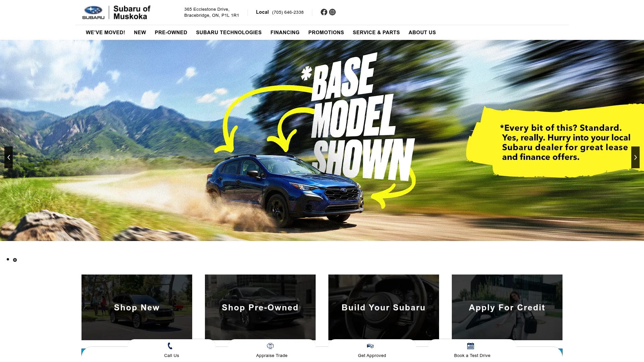This screenshot has width=644, height=362.
Task: Advance to next banner slide arrow
Action: point(635,157)
